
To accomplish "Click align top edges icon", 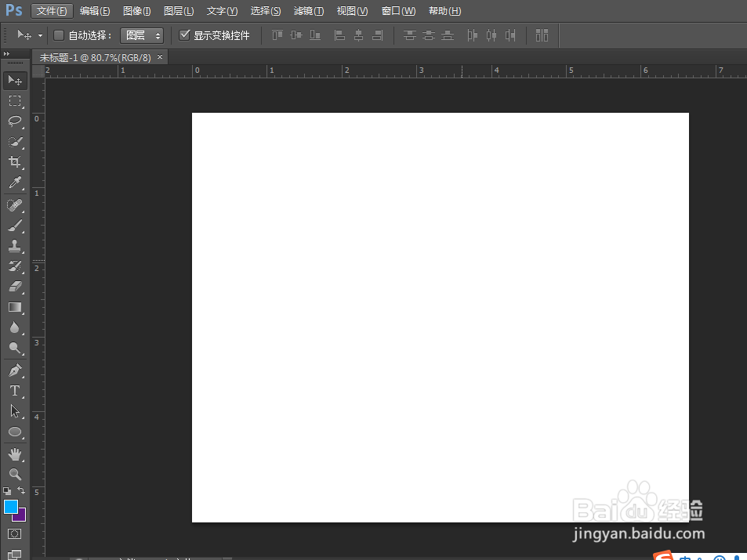I will tap(277, 35).
